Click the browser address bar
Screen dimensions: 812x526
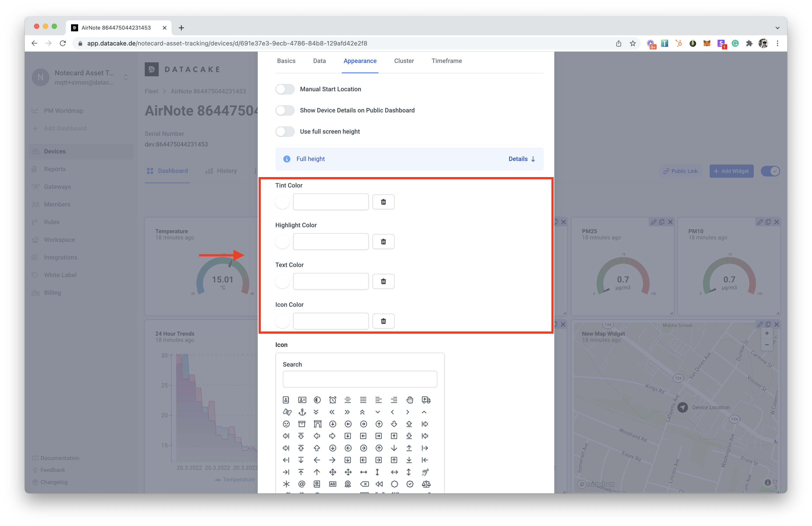point(341,43)
